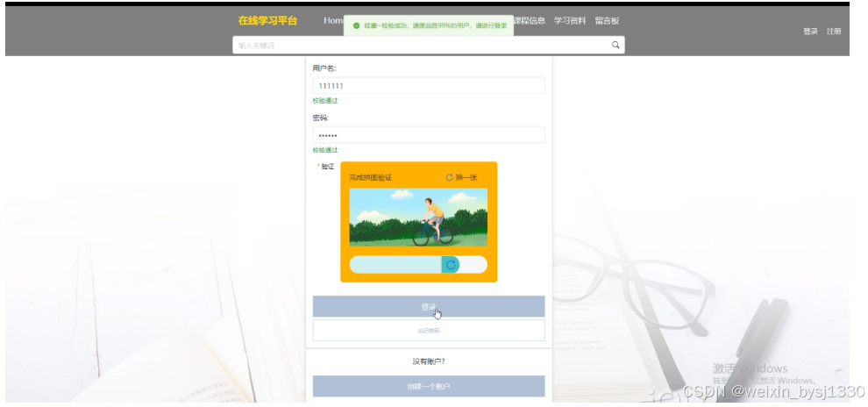Open the 学习资料 menu item
The image size is (868, 407).
[x=570, y=20]
